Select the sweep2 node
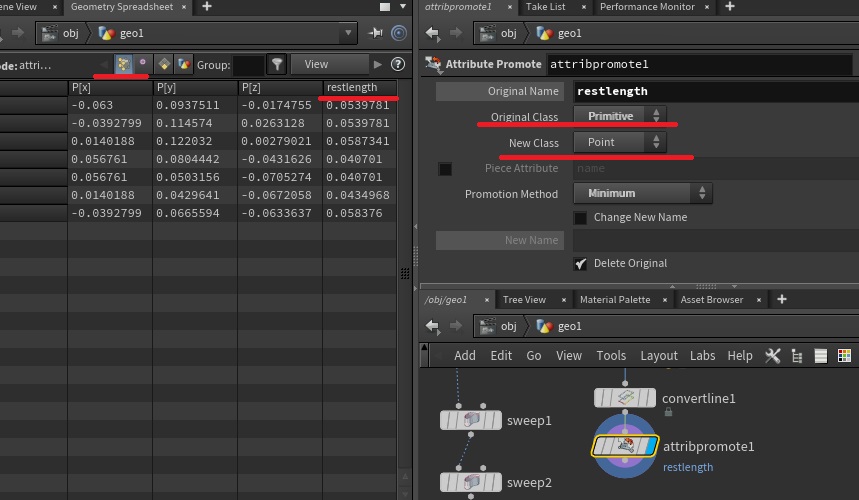Image resolution: width=859 pixels, height=500 pixels. (471, 482)
